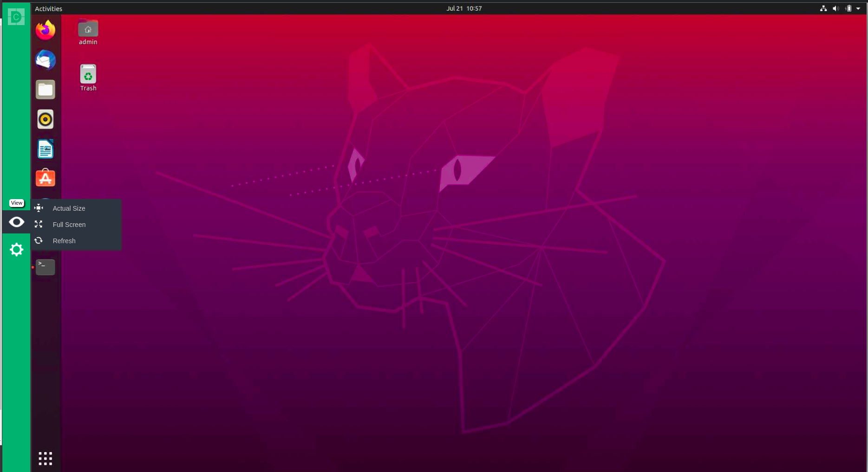Screen dimensions: 868x472
Task: Open the gear settings icon in the sidebar
Action: (x=16, y=249)
